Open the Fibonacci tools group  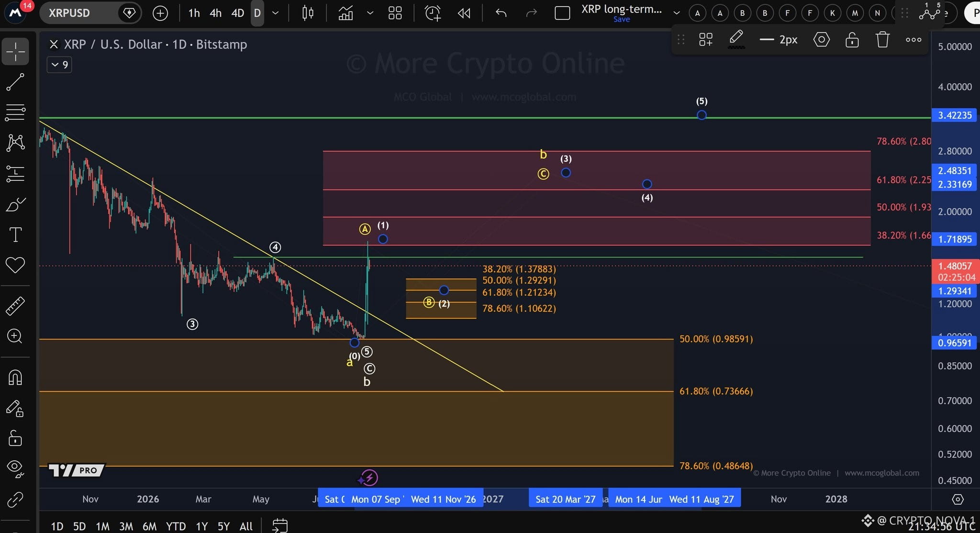pyautogui.click(x=15, y=112)
